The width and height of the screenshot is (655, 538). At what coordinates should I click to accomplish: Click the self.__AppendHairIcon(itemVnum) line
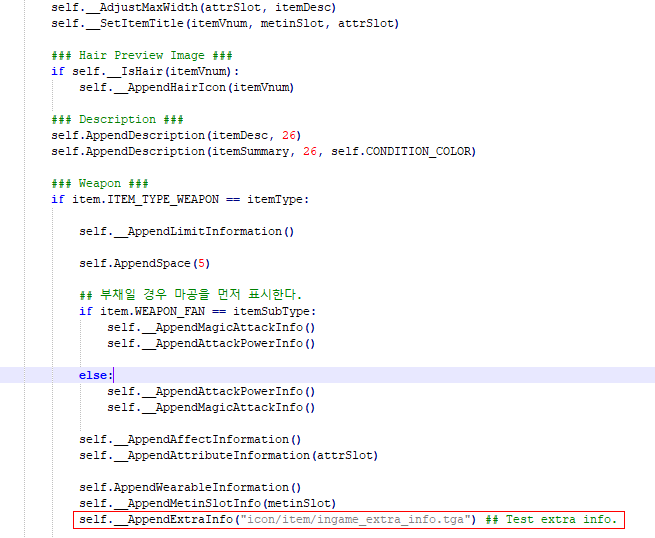click(x=186, y=87)
